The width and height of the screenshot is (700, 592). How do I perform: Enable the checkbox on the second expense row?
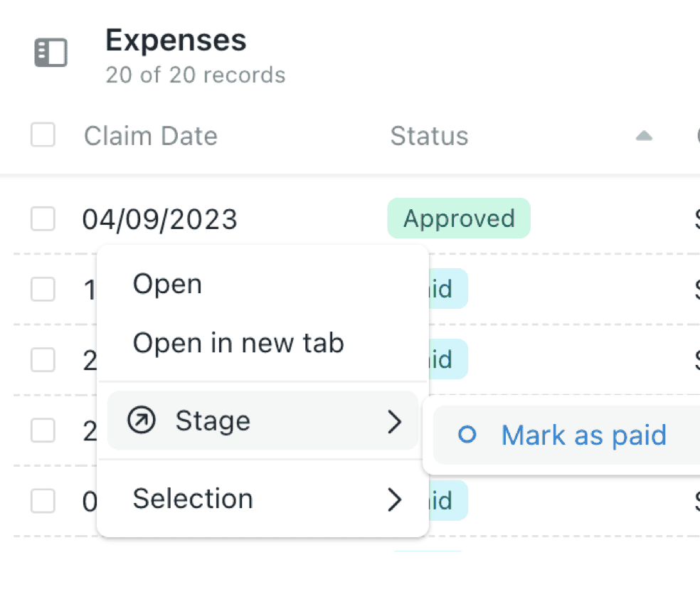point(43,289)
